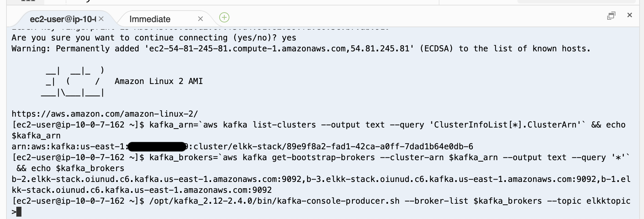
Task: Click the elkktopic topic name in the command
Action: click(608, 201)
